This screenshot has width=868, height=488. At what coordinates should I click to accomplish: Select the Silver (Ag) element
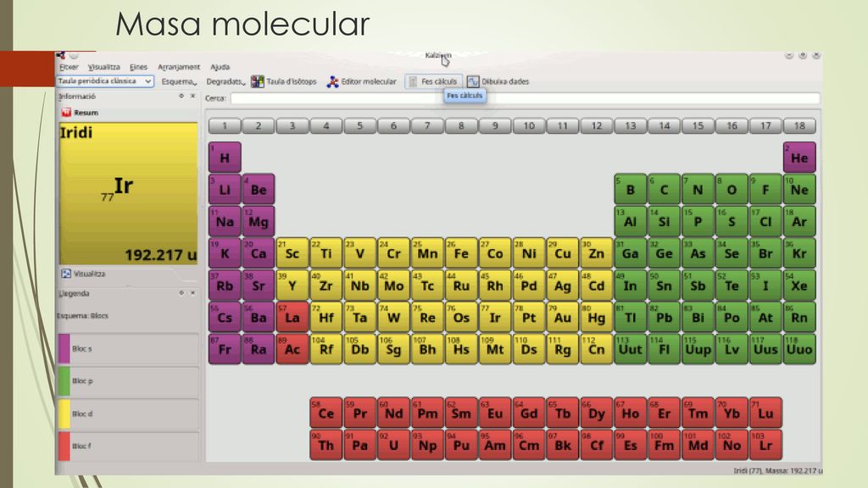pyautogui.click(x=563, y=286)
